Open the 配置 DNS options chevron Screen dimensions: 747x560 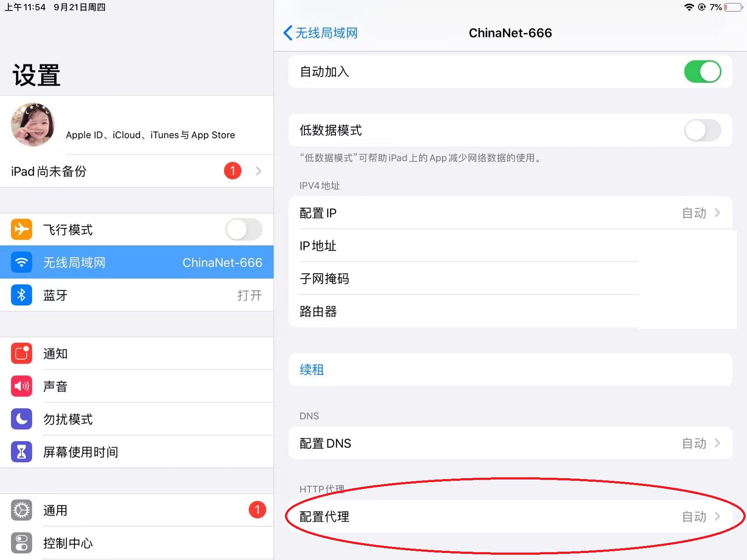pos(717,443)
